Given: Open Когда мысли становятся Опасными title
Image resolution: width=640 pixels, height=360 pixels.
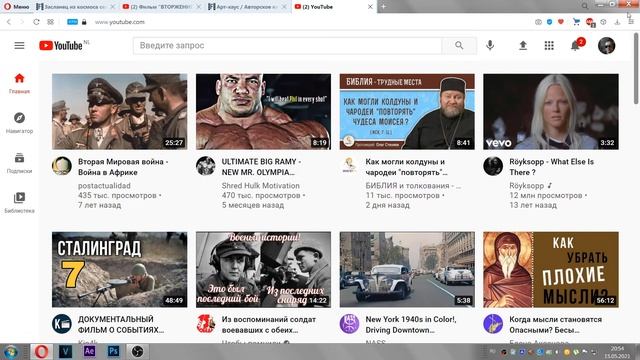Looking at the screenshot, I should (x=555, y=324).
